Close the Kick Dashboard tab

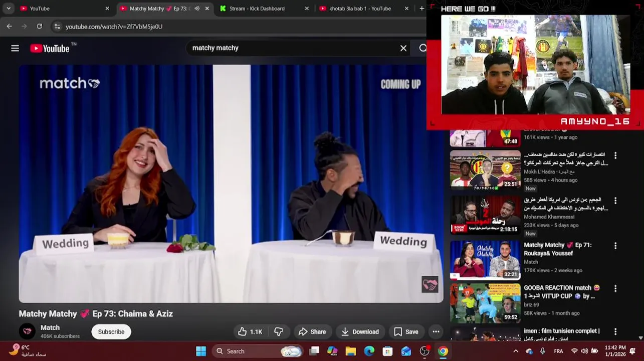pos(307,9)
